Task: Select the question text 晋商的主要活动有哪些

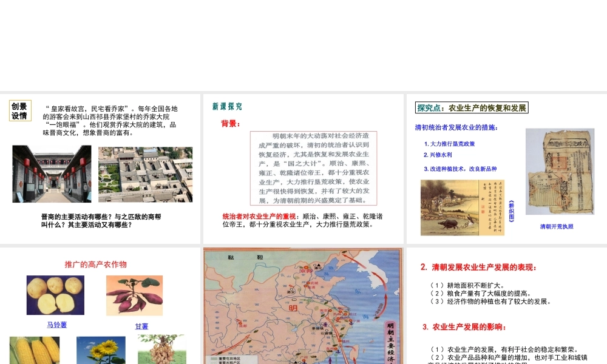Action: (101, 221)
